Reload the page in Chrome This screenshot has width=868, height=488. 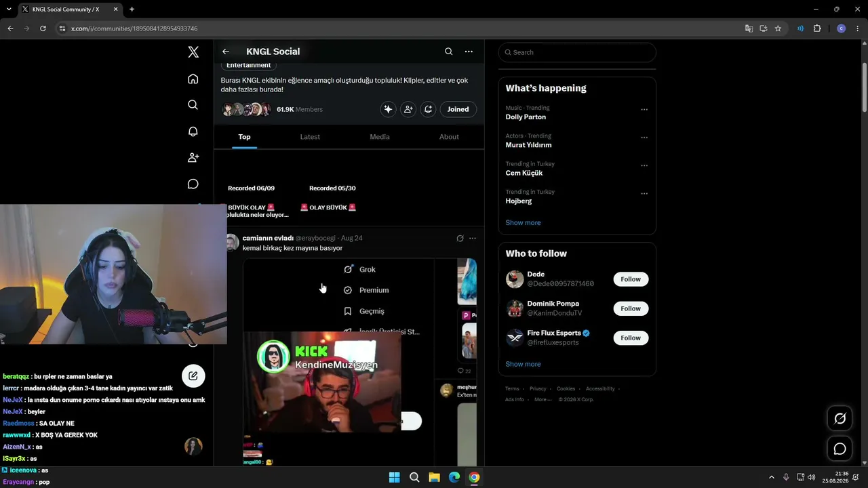(43, 28)
